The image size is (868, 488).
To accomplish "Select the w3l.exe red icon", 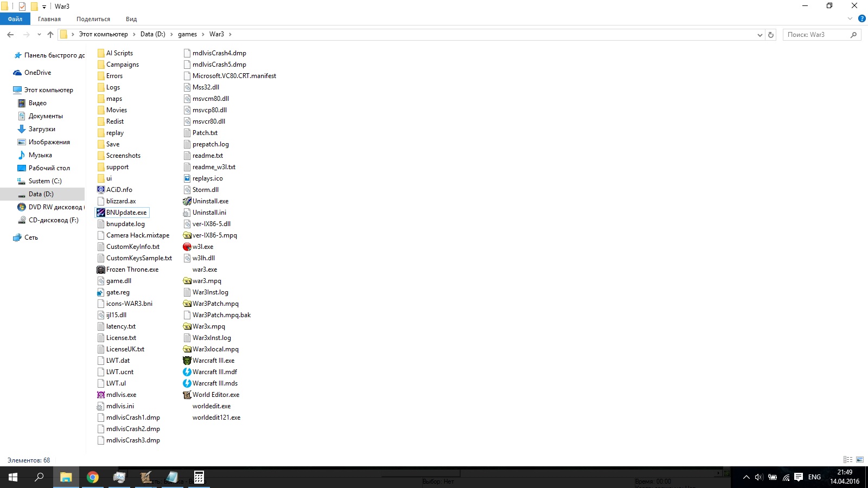I will point(187,247).
